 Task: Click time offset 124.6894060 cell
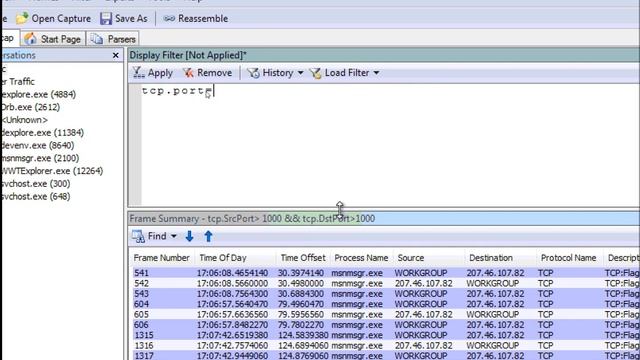(x=304, y=346)
